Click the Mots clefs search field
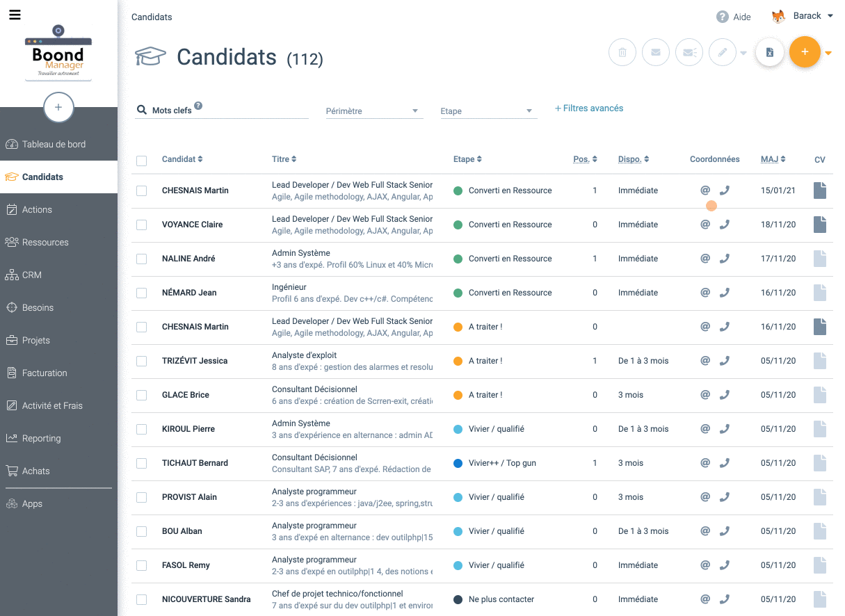The width and height of the screenshot is (845, 616). pyautogui.click(x=230, y=111)
